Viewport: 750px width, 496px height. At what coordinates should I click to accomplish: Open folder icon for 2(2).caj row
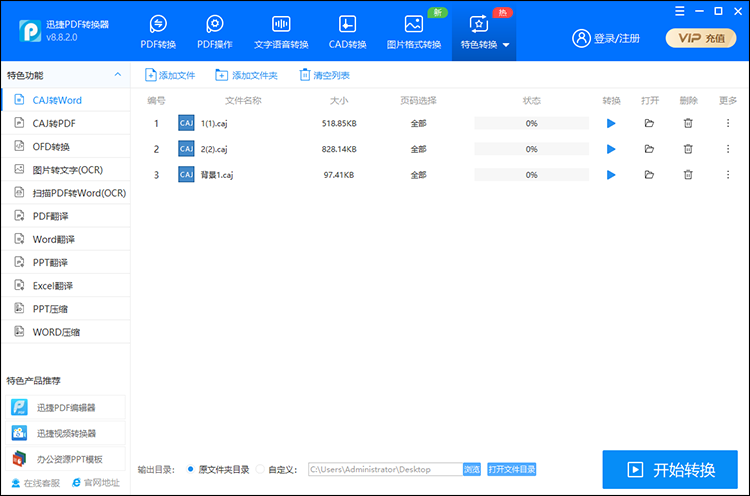point(649,149)
